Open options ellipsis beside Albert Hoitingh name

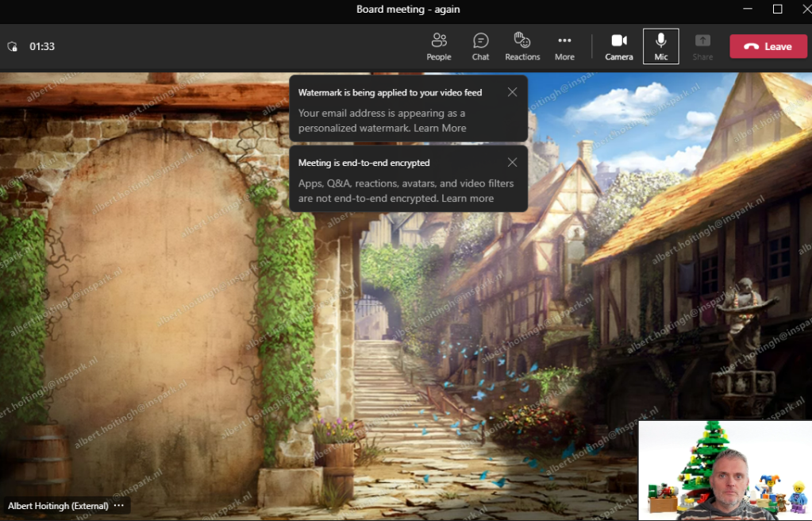tap(119, 506)
